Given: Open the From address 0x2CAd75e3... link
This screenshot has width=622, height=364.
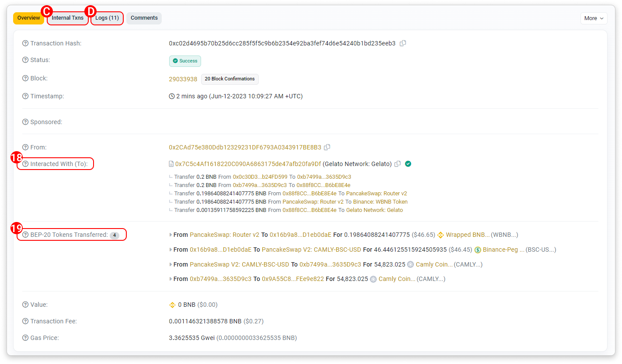Looking at the screenshot, I should click(245, 147).
